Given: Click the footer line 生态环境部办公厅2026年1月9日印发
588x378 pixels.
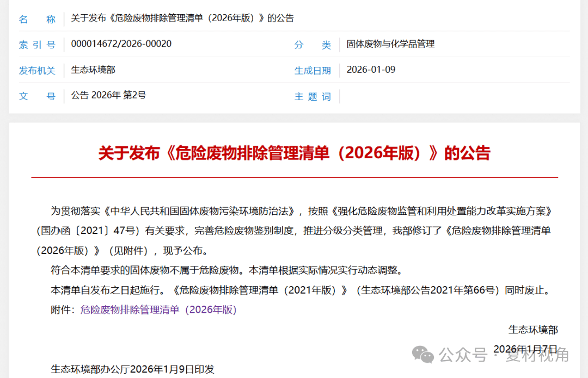Looking at the screenshot, I should coord(132,369).
